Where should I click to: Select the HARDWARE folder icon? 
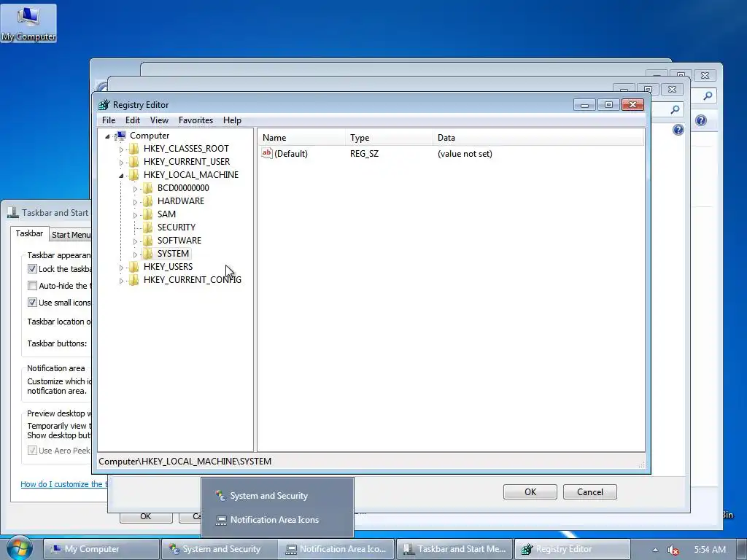pos(148,201)
